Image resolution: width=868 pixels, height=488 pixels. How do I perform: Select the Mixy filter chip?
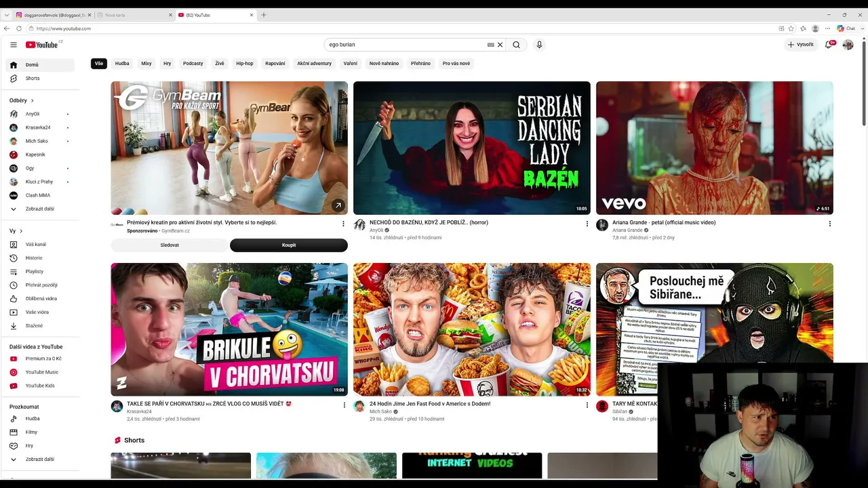click(x=146, y=64)
